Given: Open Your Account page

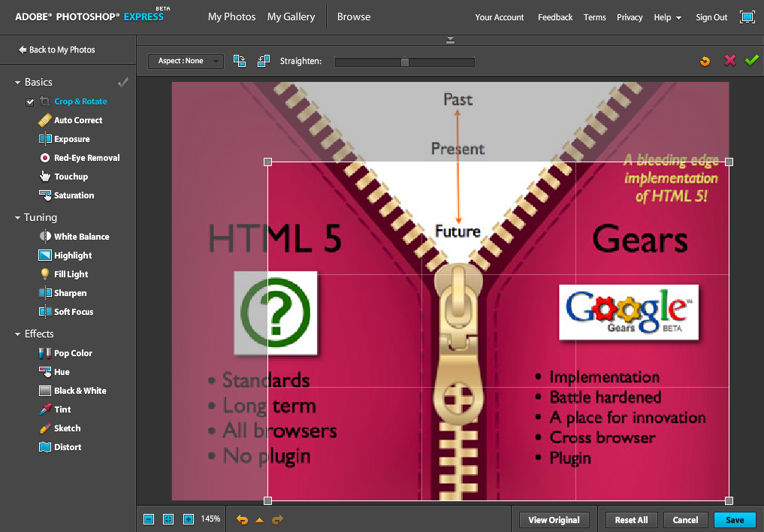Looking at the screenshot, I should tap(500, 17).
